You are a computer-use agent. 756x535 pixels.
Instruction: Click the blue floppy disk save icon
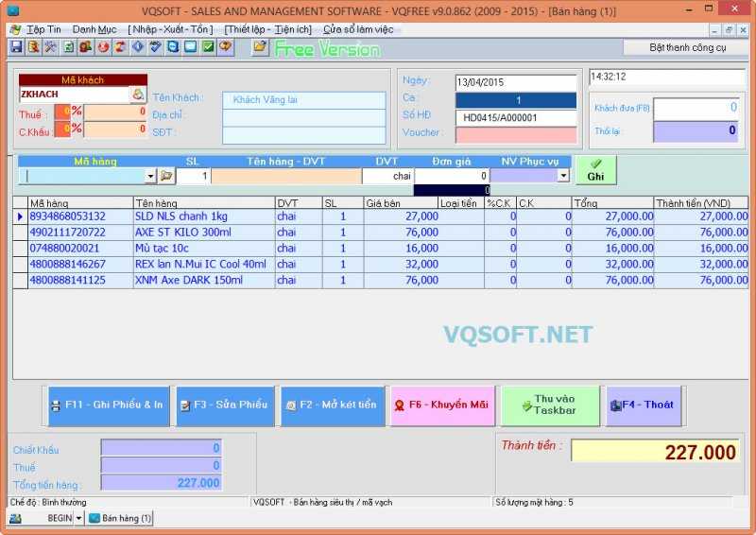coord(16,46)
